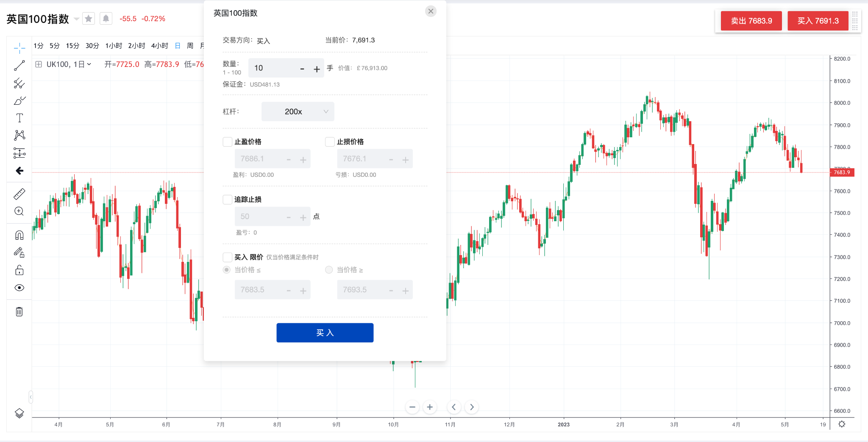Select the Text annotation tool
This screenshot has width=868, height=442.
[19, 118]
